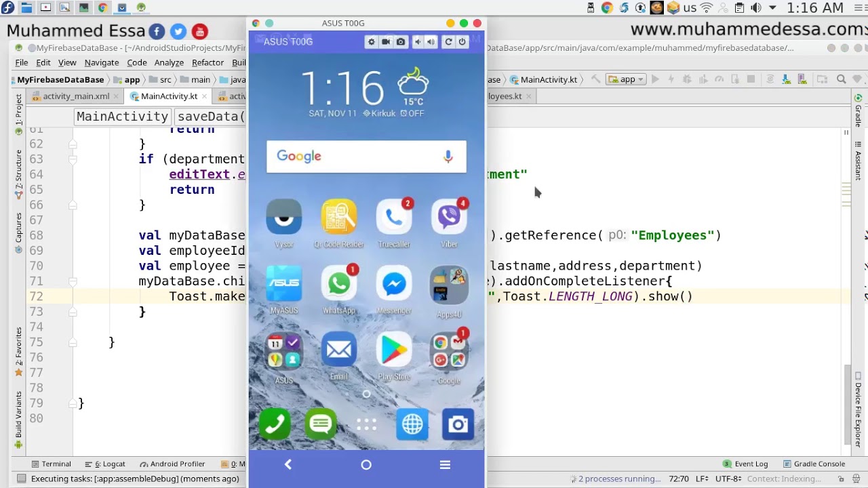Open the YouTube link in header
This screenshot has width=868, height=488.
[x=199, y=31]
